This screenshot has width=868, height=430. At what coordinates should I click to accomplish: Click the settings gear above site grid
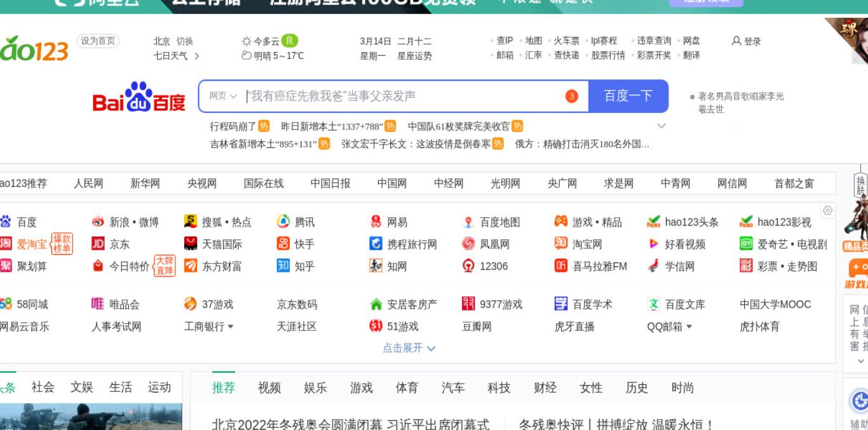tap(827, 210)
